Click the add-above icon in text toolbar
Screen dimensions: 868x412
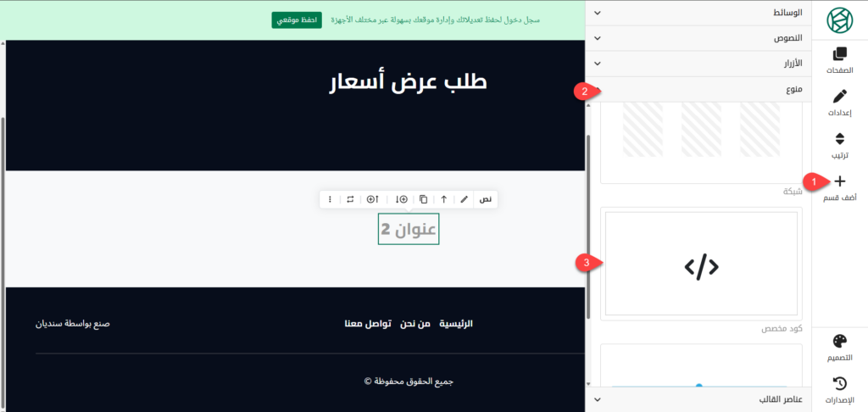click(x=373, y=199)
